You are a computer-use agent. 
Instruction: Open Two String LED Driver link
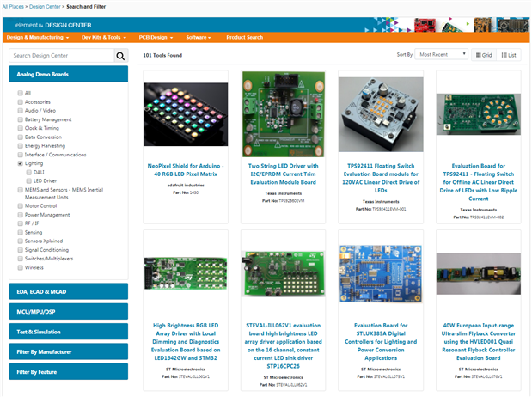(x=284, y=174)
